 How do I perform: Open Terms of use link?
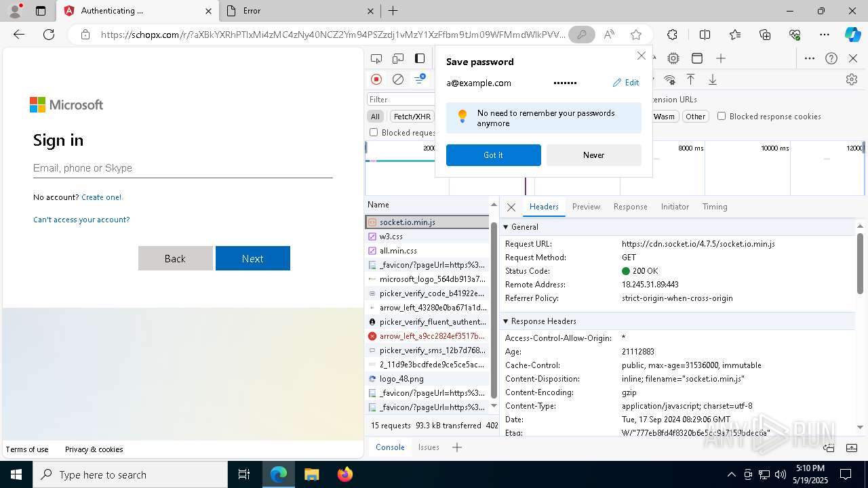27,449
